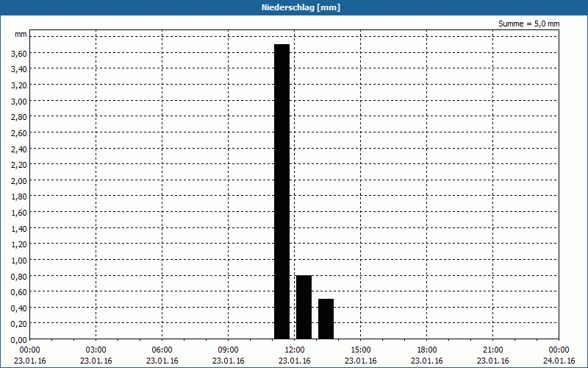Click the 12:00 time axis label
This screenshot has width=588, height=368.
(295, 350)
